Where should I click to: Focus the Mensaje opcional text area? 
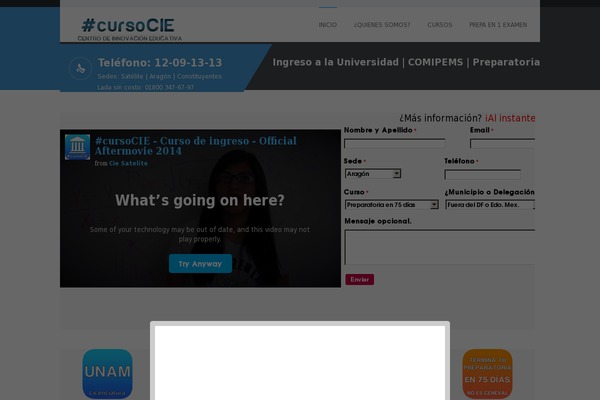click(440, 247)
